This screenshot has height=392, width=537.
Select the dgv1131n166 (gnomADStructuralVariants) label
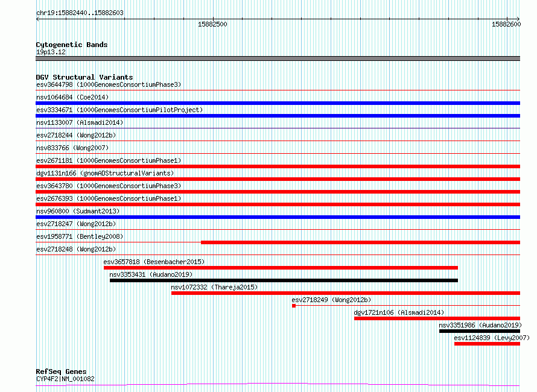click(x=105, y=173)
